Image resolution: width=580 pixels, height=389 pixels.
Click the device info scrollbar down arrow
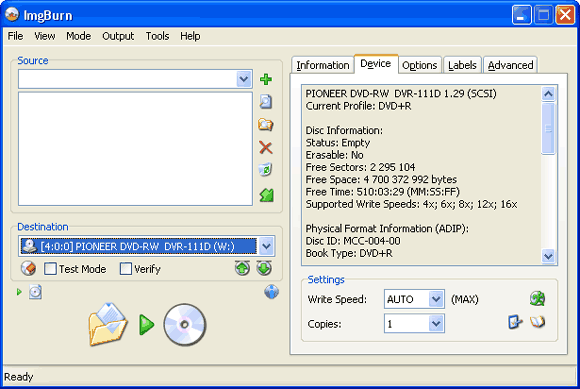548,256
